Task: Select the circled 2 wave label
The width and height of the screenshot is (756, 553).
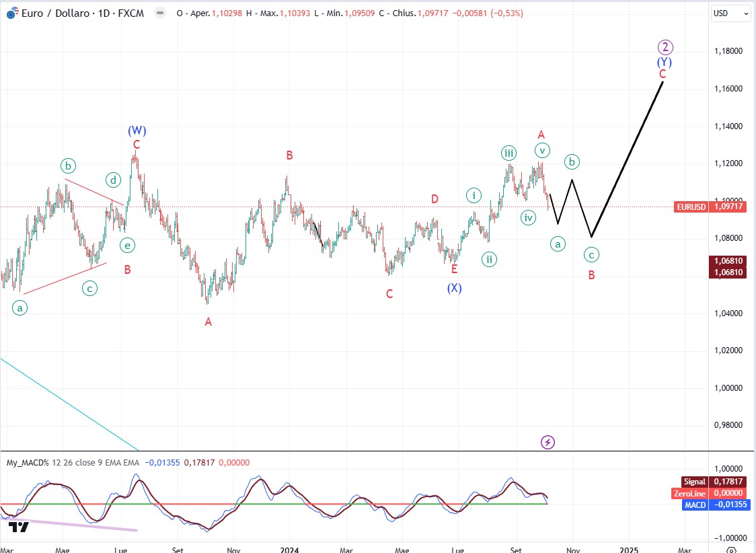Action: click(665, 47)
